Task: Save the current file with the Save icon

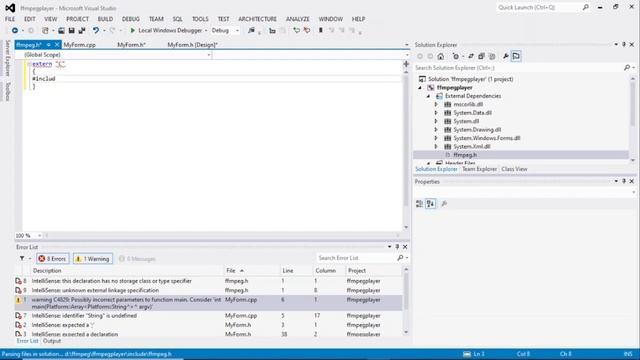Action: tap(71, 30)
